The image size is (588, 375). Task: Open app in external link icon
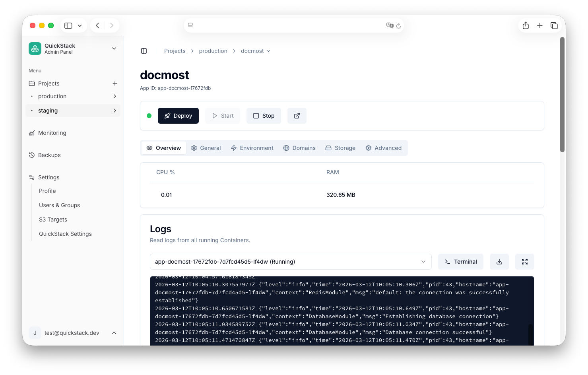pos(297,116)
